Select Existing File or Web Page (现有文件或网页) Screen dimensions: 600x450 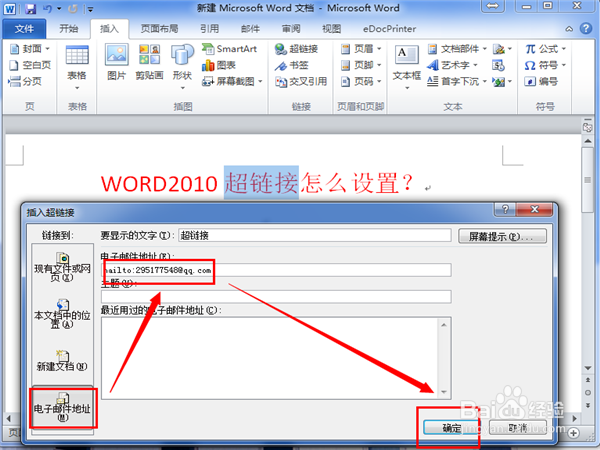coord(62,267)
